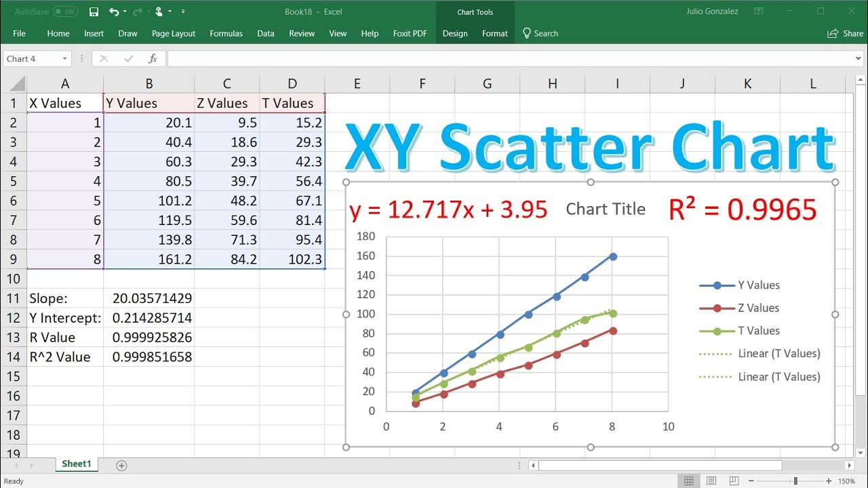Viewport: 868px width, 488px height.
Task: Switch to the Home ribbon tab
Action: click(58, 33)
